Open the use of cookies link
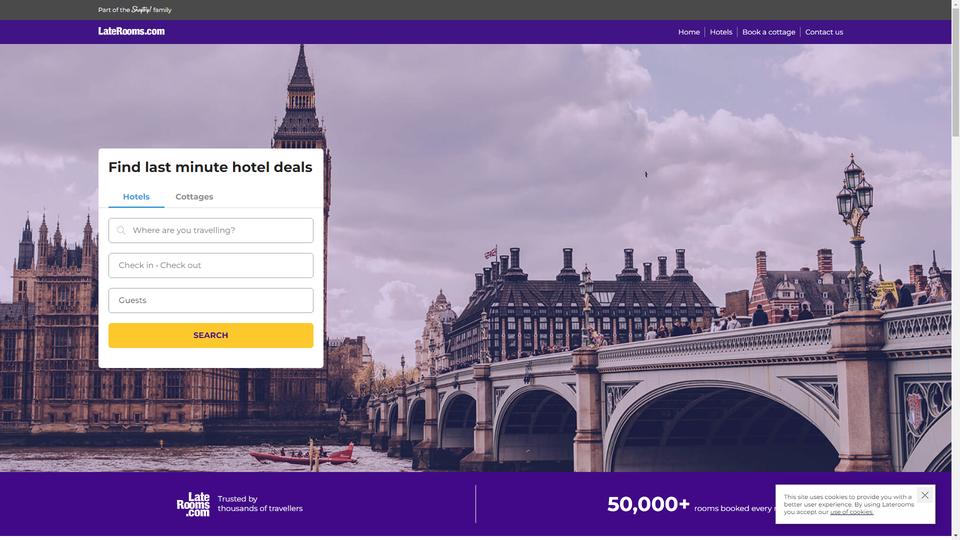The width and height of the screenshot is (960, 540). coord(851,512)
